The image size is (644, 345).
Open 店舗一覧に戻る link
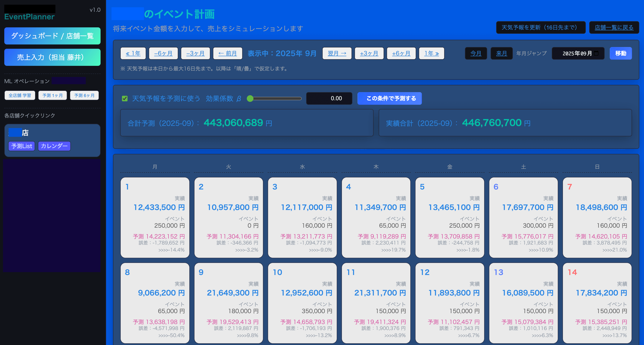coord(614,28)
